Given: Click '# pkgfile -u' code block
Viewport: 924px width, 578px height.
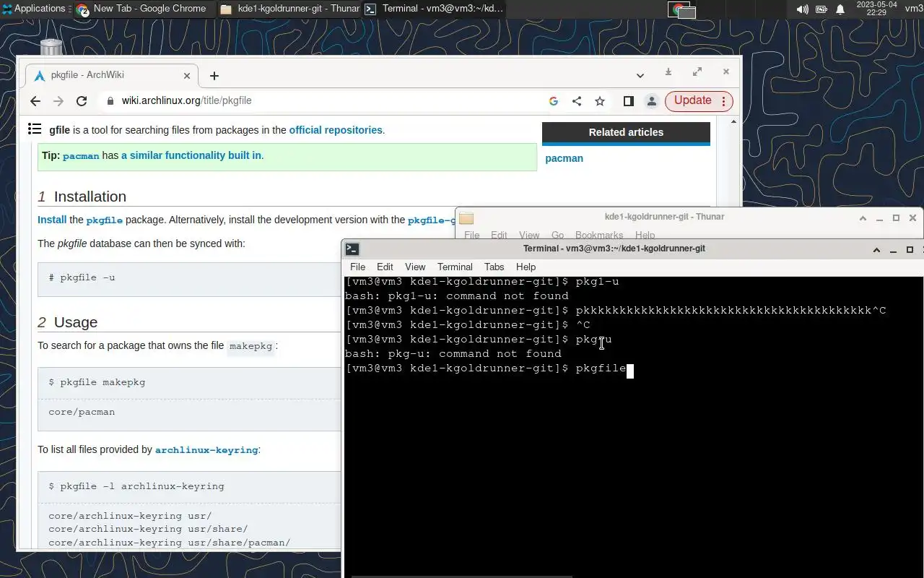Looking at the screenshot, I should [x=188, y=278].
